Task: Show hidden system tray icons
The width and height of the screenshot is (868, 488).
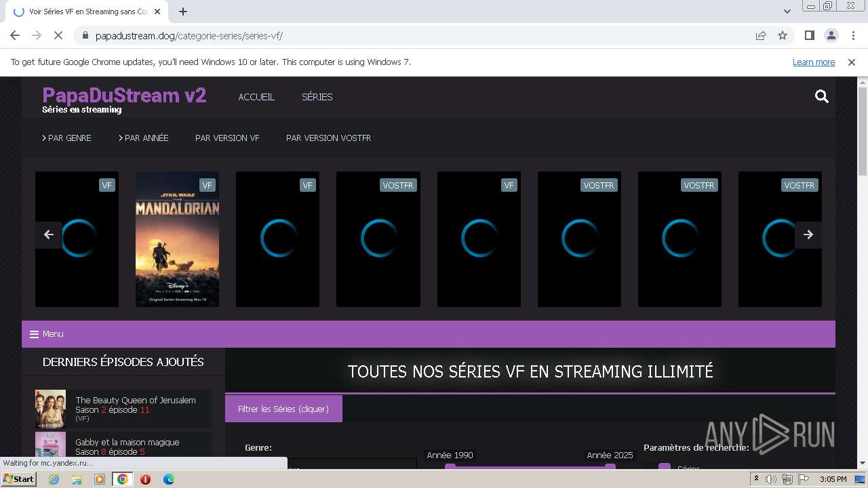Action: 756,479
